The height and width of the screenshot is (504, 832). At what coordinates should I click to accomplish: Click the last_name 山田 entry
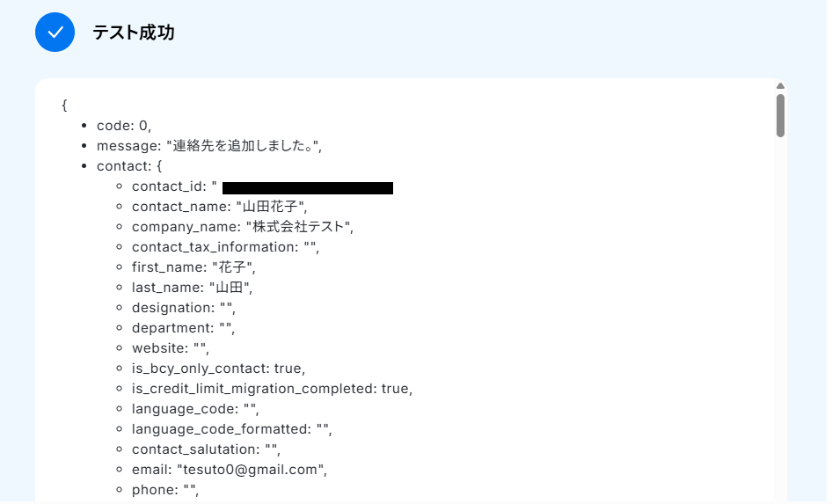193,289
